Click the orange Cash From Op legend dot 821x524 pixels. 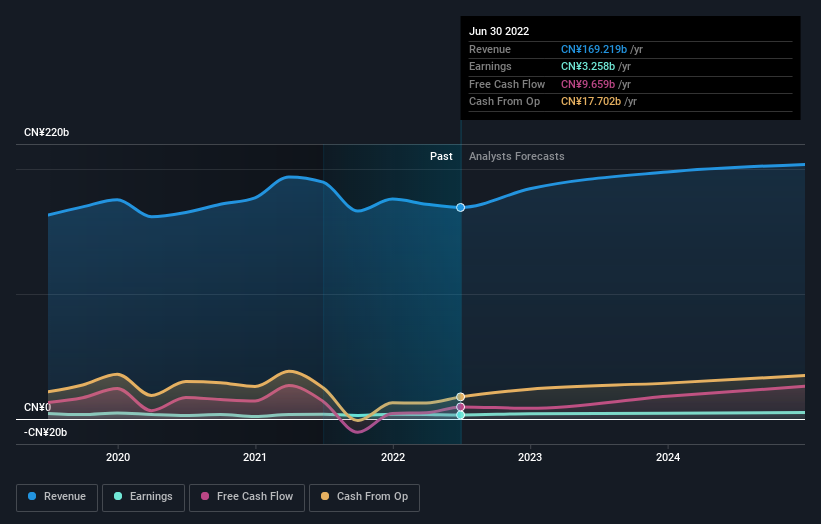(325, 496)
